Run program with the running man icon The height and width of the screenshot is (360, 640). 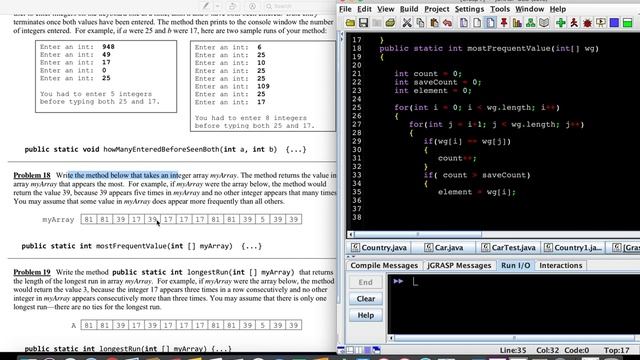(574, 23)
